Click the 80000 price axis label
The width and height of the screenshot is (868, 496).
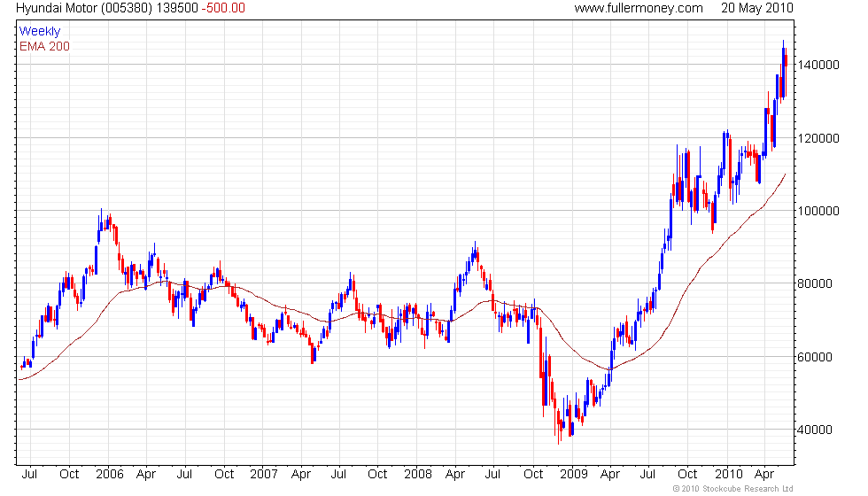click(x=815, y=283)
